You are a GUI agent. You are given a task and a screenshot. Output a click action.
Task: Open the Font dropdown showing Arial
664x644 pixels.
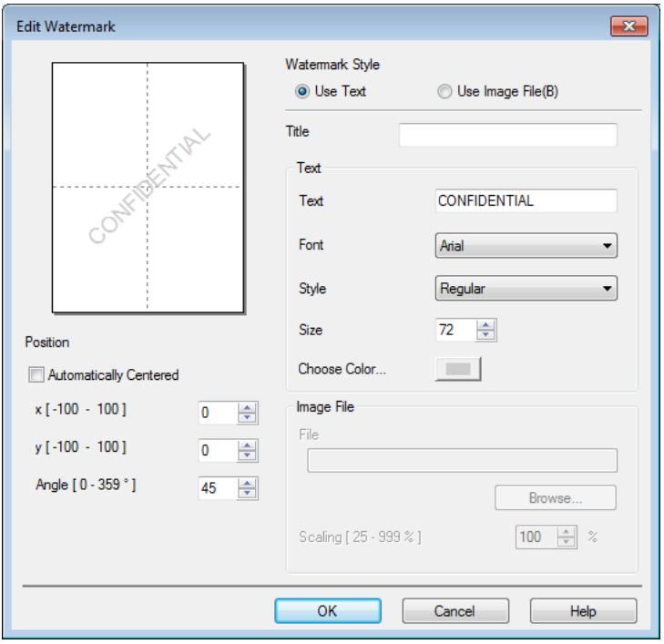pos(526,246)
